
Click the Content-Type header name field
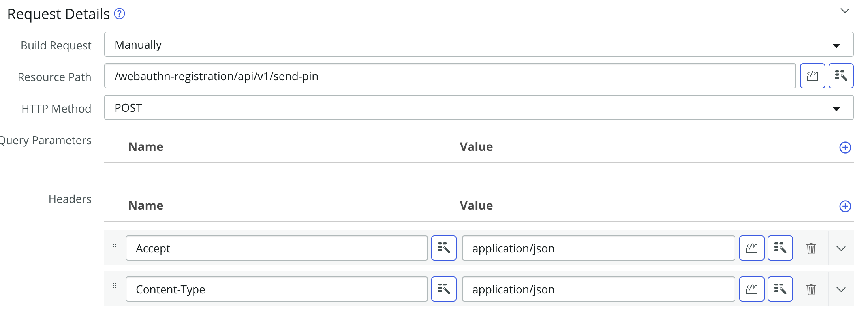point(276,289)
